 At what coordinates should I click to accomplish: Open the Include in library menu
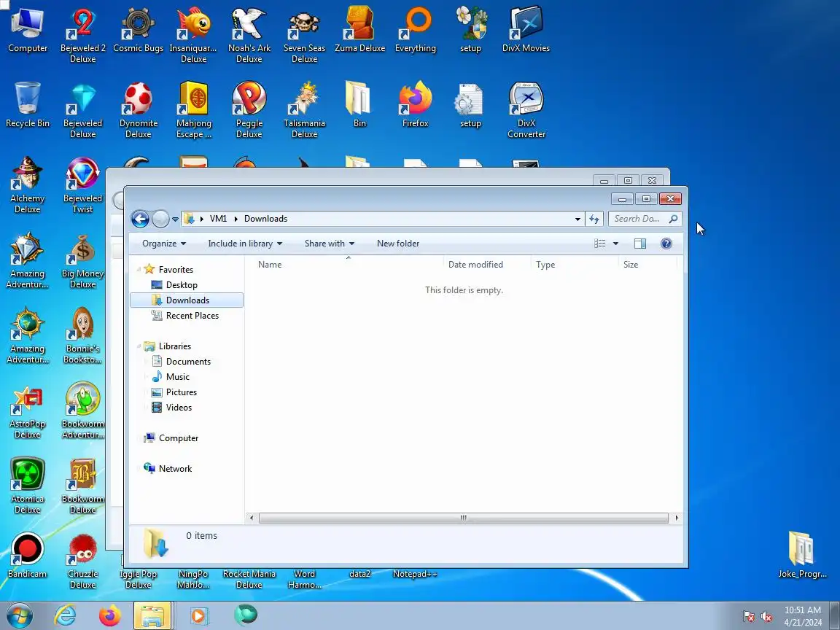click(x=245, y=244)
